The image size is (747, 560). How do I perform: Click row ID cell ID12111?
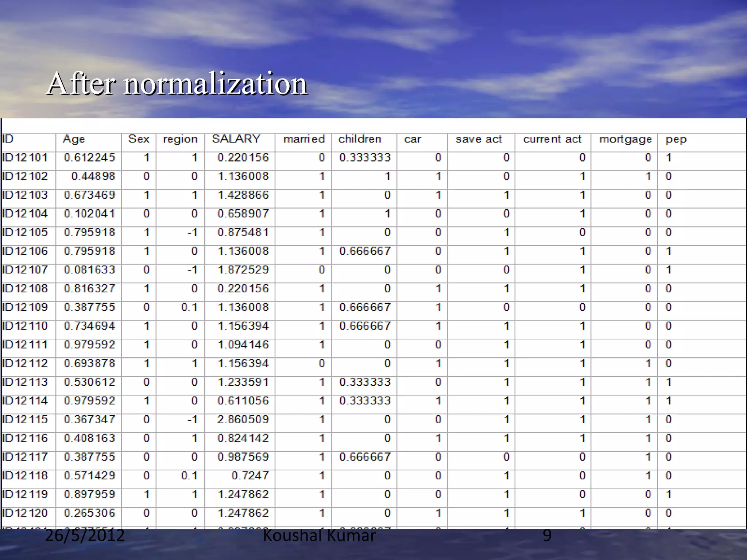25,345
